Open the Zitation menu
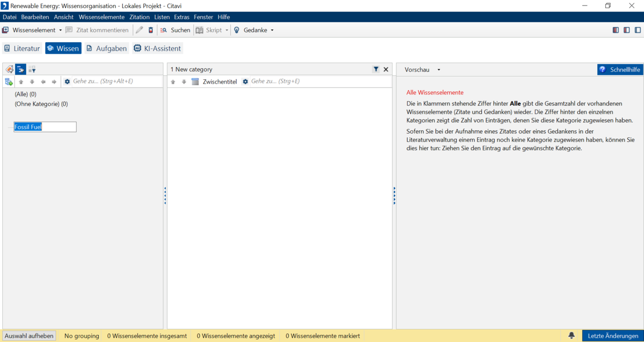Screen dimensions: 644x342 tap(139, 17)
